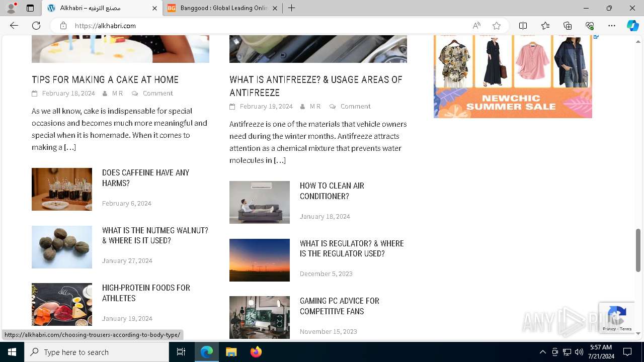644x362 pixels.
Task: Close the Banggood tab
Action: pos(275,8)
